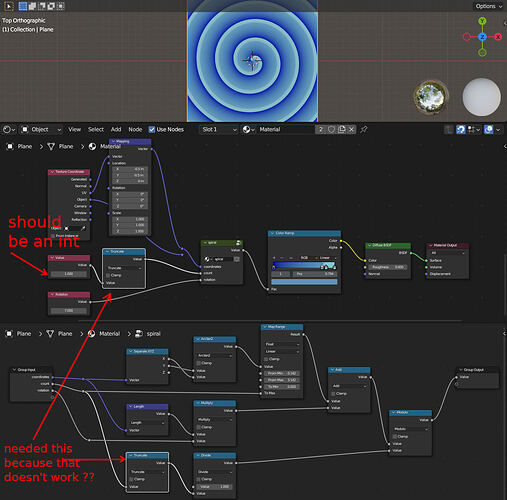Image resolution: width=507 pixels, height=500 pixels.
Task: Click the set-new-selection mode icon
Action: coord(23,6)
